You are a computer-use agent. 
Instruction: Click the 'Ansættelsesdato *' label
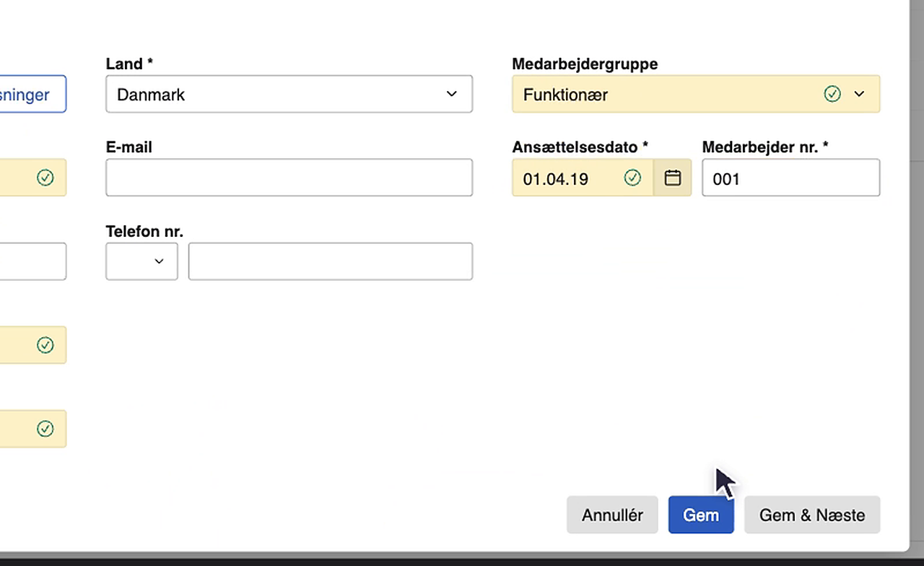coord(580,147)
